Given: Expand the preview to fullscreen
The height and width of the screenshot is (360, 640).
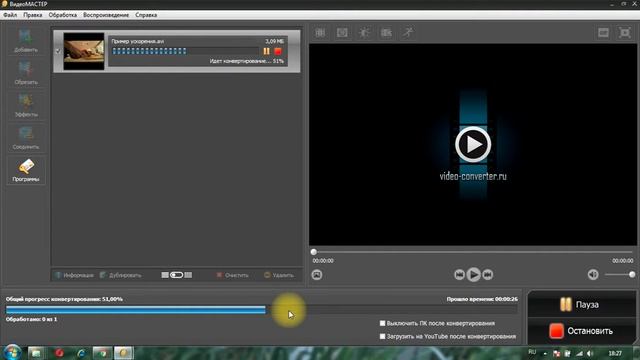Looking at the screenshot, I should (624, 33).
